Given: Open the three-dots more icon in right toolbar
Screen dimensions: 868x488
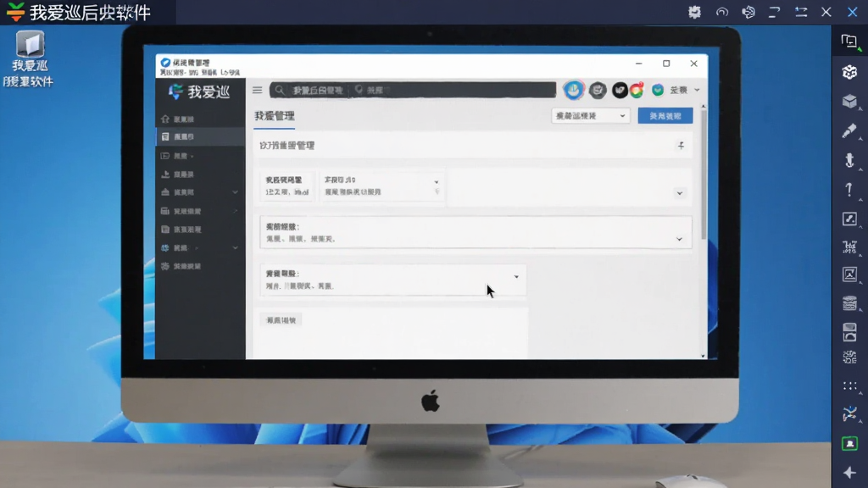Looking at the screenshot, I should [849, 385].
